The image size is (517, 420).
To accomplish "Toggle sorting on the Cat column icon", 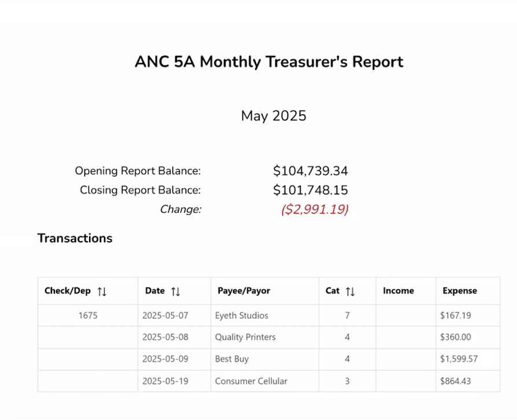I will coord(350,292).
